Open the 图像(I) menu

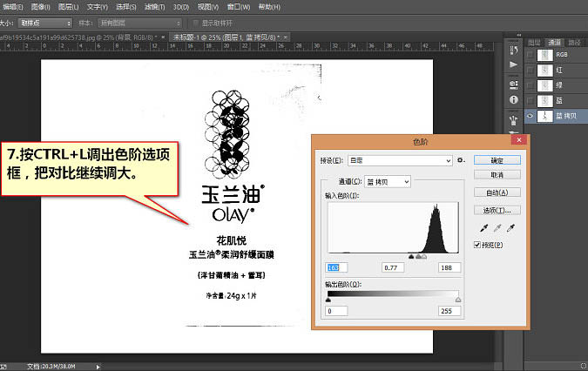click(40, 7)
